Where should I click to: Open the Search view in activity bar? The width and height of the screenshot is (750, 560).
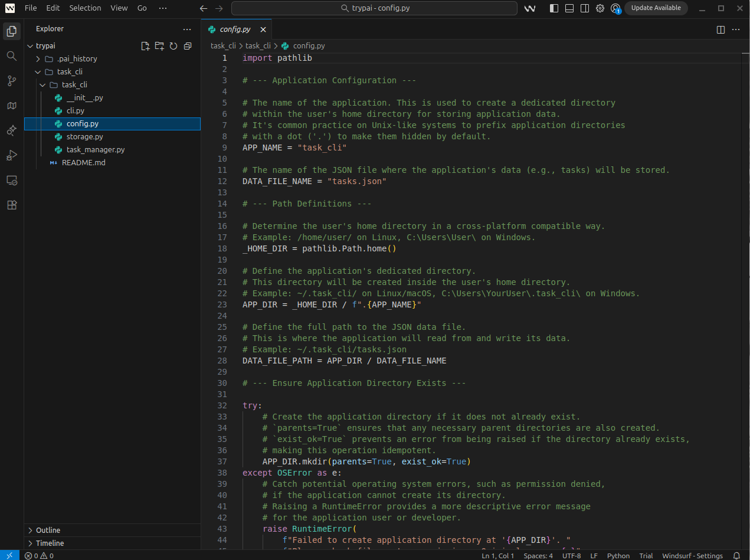tap(11, 56)
